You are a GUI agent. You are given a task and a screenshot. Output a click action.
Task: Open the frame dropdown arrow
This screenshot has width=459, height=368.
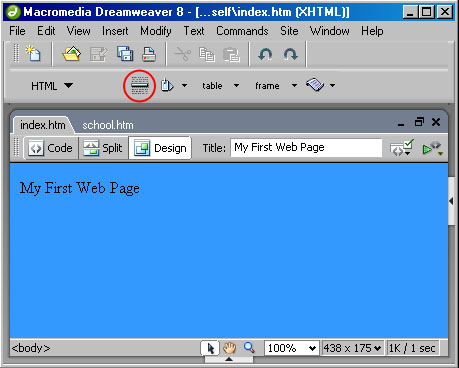pos(294,86)
